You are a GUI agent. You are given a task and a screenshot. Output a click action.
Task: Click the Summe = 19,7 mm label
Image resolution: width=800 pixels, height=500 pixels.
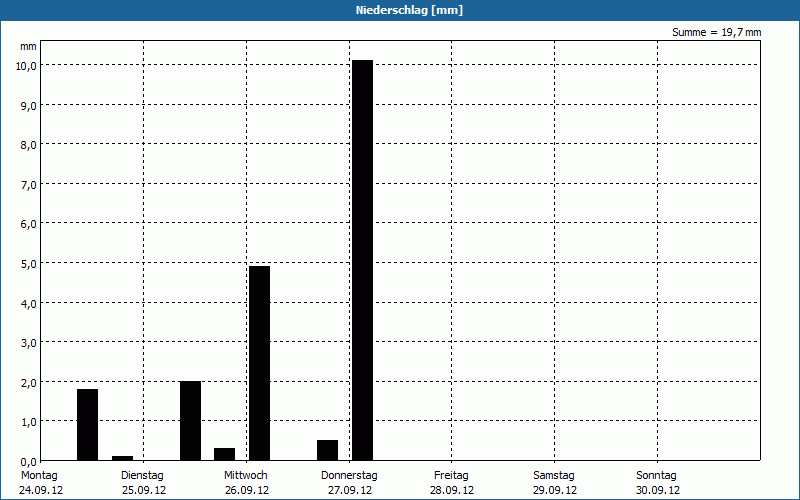coord(716,33)
